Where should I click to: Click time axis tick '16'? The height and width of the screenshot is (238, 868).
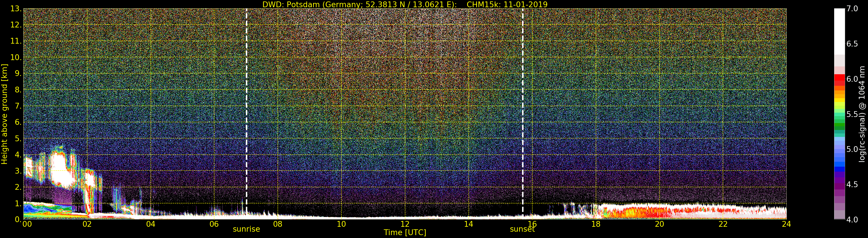click(x=532, y=224)
